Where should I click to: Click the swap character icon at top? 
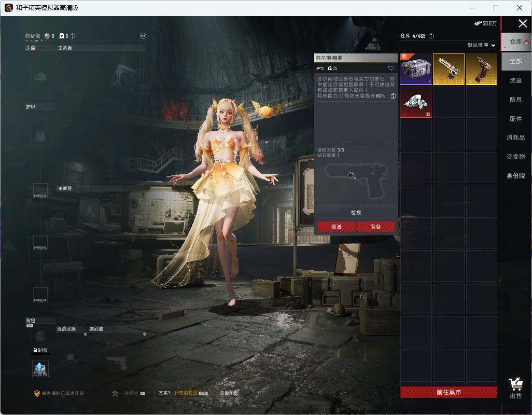coord(143,36)
